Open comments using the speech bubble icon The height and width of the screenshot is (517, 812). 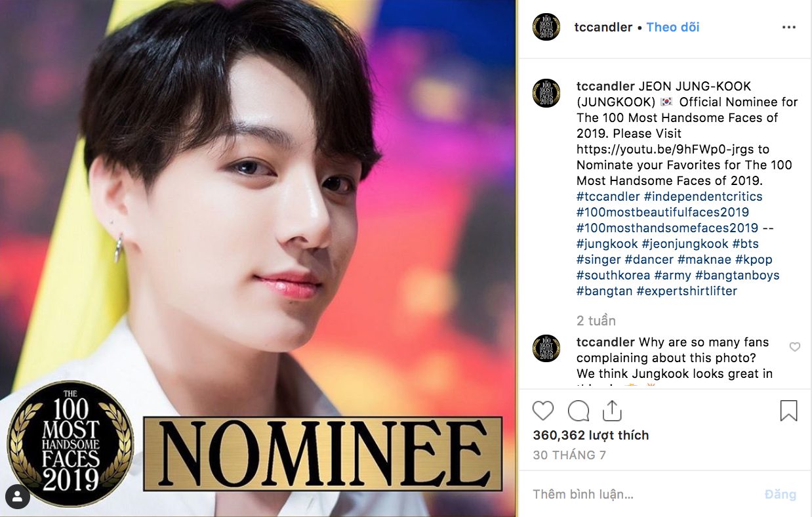coord(578,411)
